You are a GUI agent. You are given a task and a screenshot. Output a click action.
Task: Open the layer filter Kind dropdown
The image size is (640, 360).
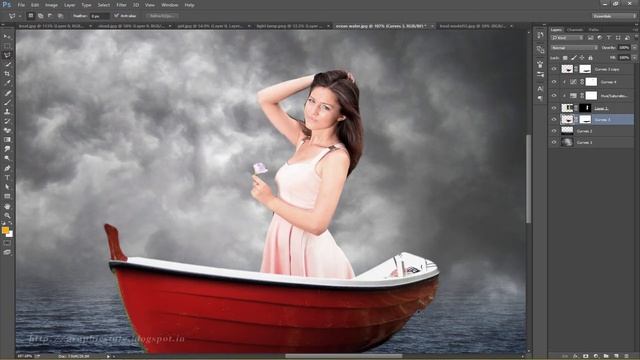[x=567, y=38]
